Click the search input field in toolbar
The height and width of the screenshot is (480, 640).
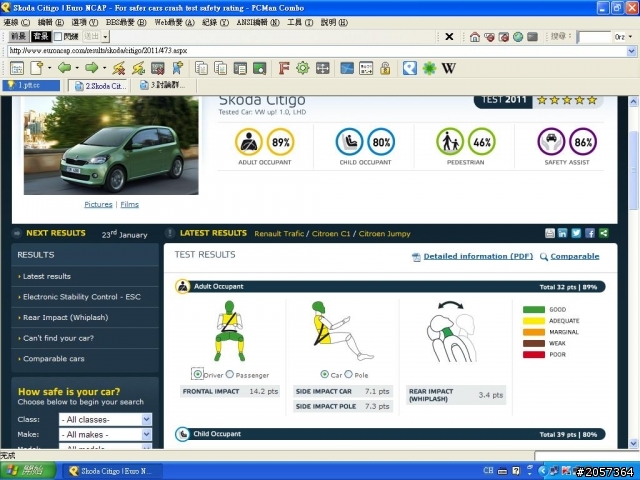coord(594,37)
